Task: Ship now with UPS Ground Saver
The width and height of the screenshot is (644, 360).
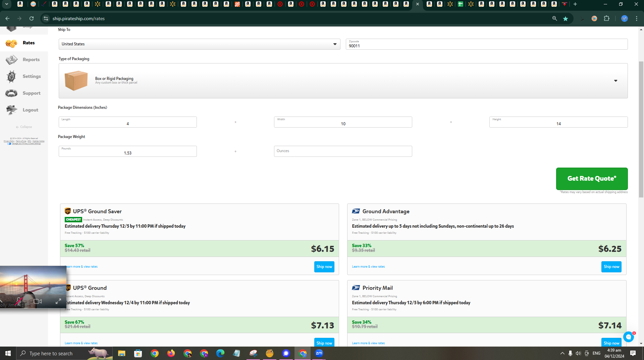Action: [324, 267]
